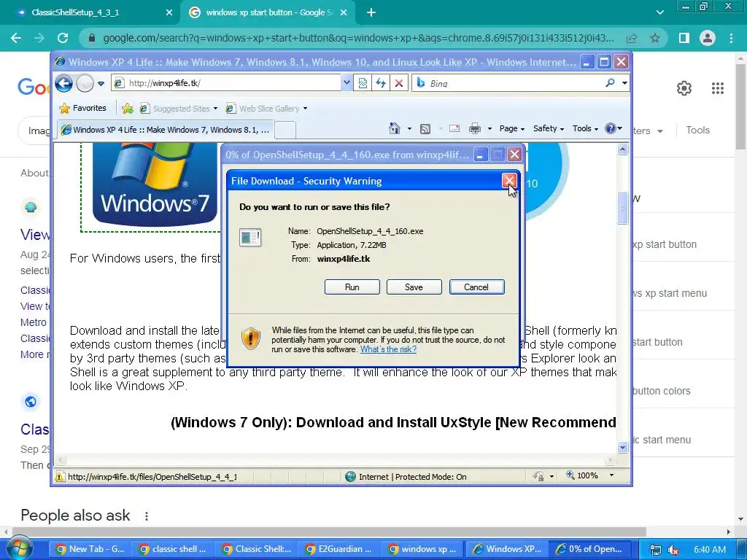Close the File Download Security Warning dialog

tap(508, 181)
